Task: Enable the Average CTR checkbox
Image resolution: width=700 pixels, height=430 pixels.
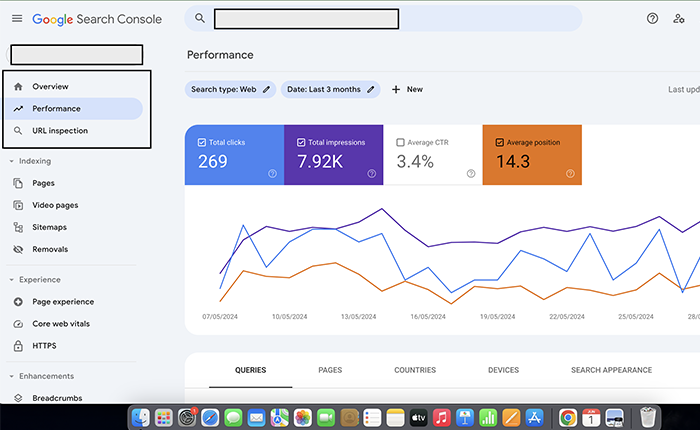Action: (x=401, y=142)
